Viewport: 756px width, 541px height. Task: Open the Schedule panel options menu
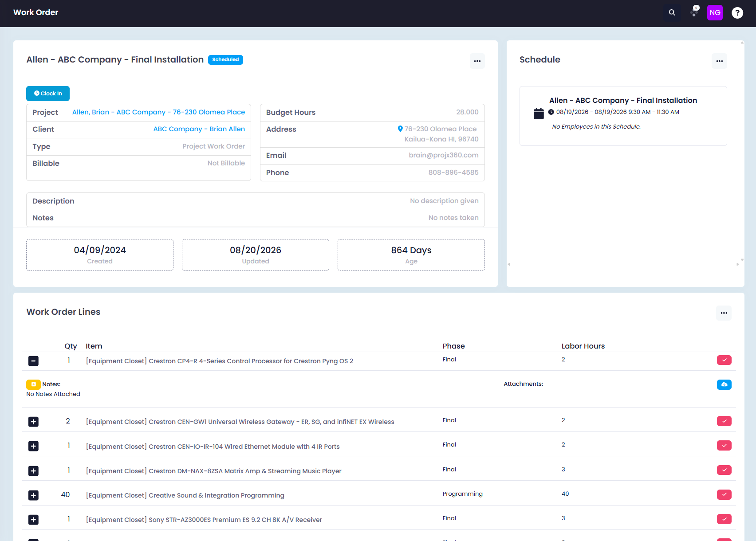[719, 61]
